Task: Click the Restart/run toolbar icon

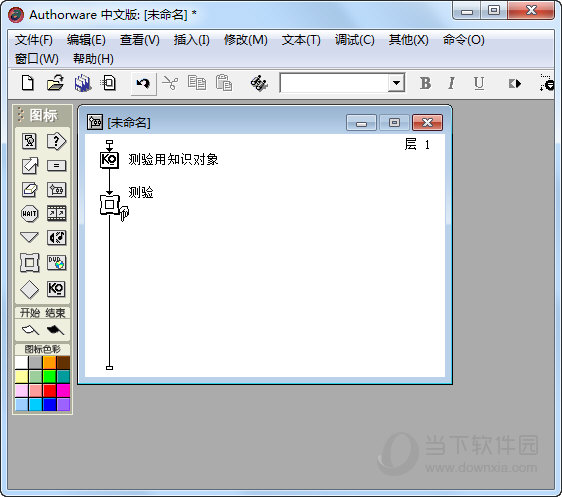Action: click(515, 84)
